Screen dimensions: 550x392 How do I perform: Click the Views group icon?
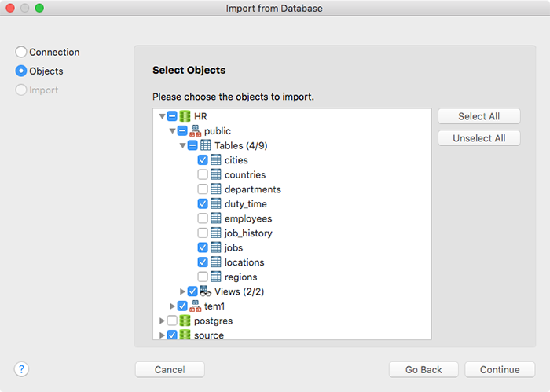coord(205,291)
